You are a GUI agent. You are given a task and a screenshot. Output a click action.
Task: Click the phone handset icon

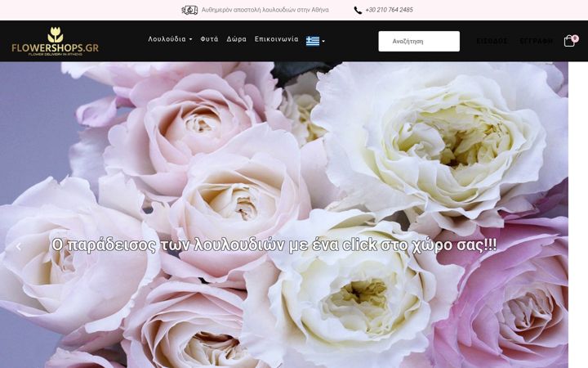tap(358, 10)
